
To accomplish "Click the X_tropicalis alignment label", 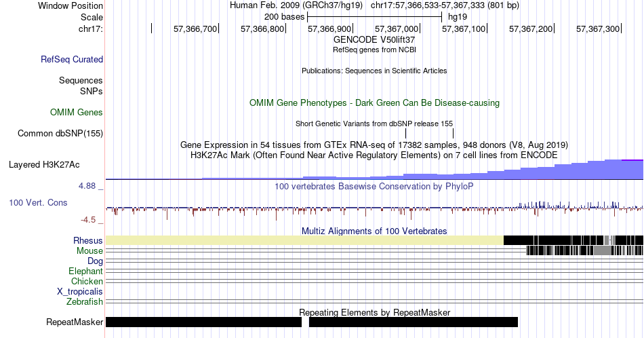I will click(80, 292).
